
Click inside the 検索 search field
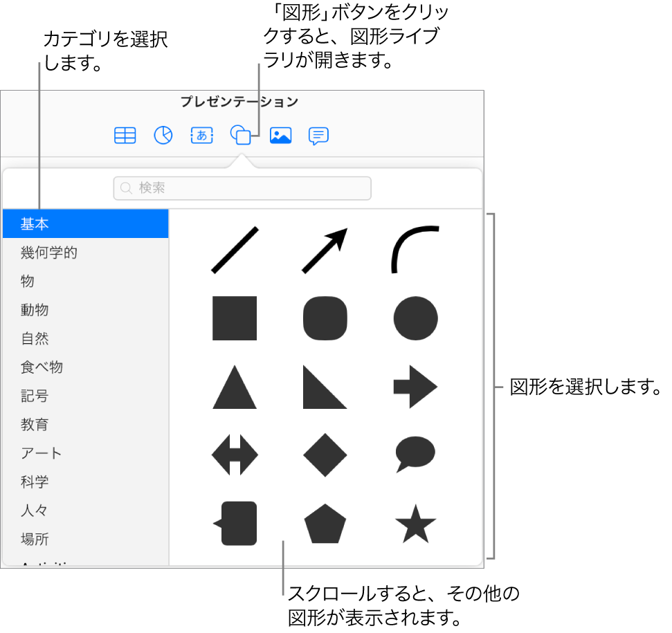pyautogui.click(x=242, y=188)
